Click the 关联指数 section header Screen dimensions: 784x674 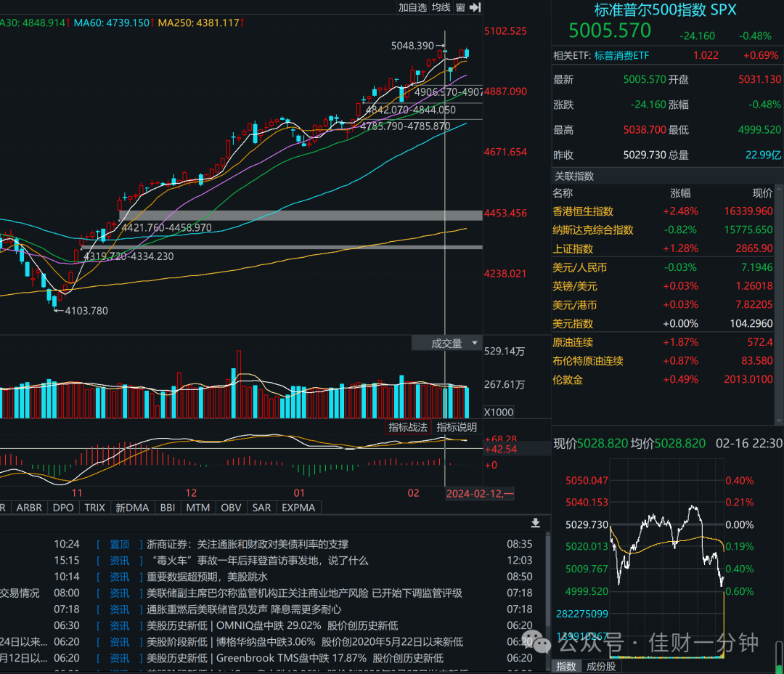pos(574,176)
